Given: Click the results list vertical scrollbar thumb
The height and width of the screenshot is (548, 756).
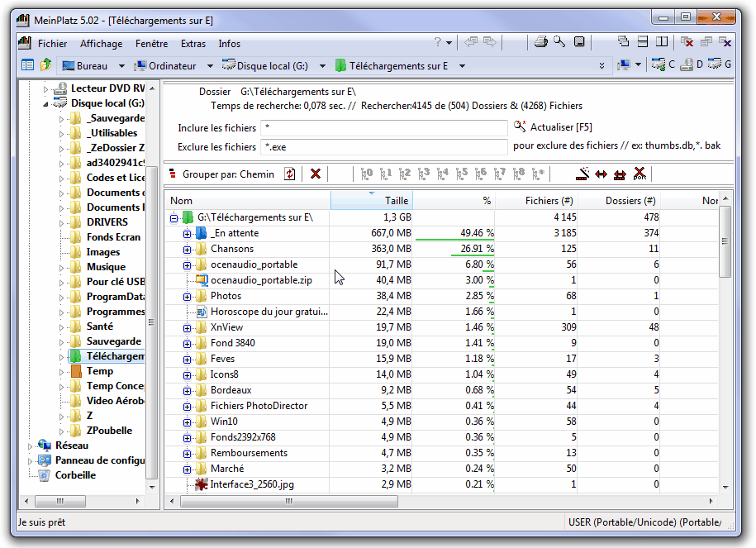Looking at the screenshot, I should click(725, 241).
